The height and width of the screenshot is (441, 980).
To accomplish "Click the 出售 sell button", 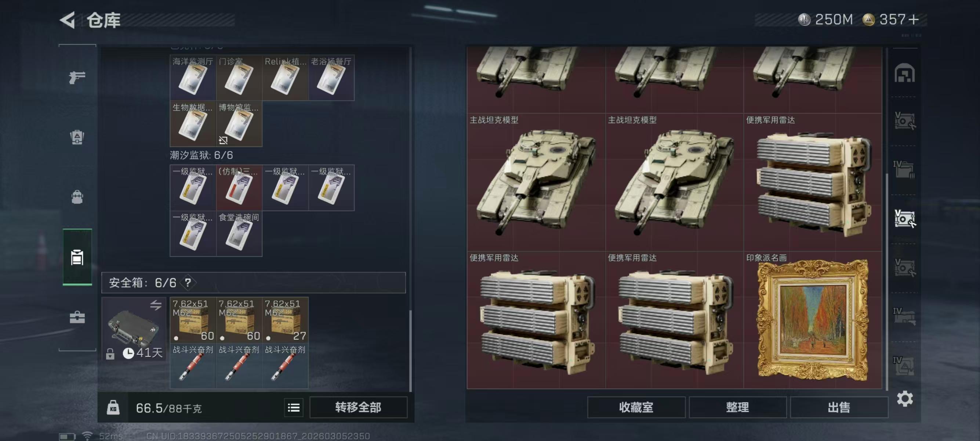I will [x=839, y=408].
